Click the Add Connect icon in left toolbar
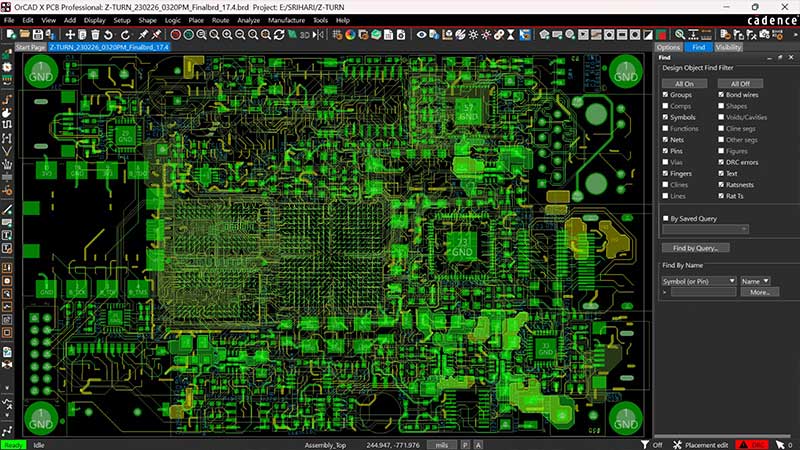Image resolution: width=800 pixels, height=450 pixels. [7, 100]
